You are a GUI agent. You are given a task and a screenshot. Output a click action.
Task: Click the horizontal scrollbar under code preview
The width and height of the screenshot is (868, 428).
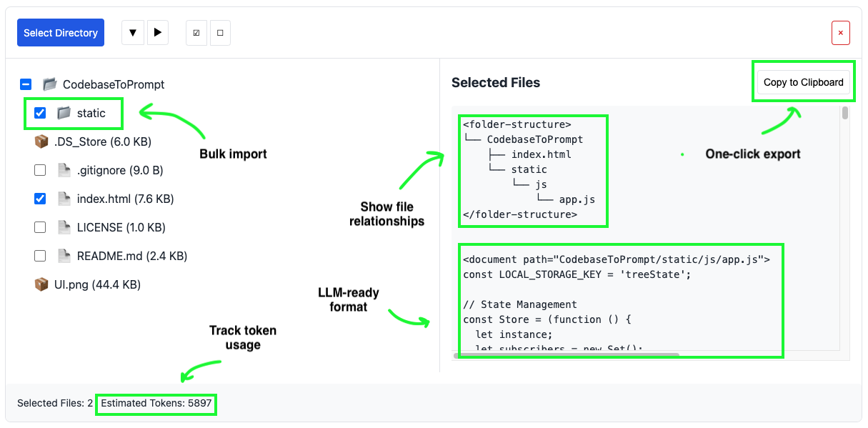point(566,354)
